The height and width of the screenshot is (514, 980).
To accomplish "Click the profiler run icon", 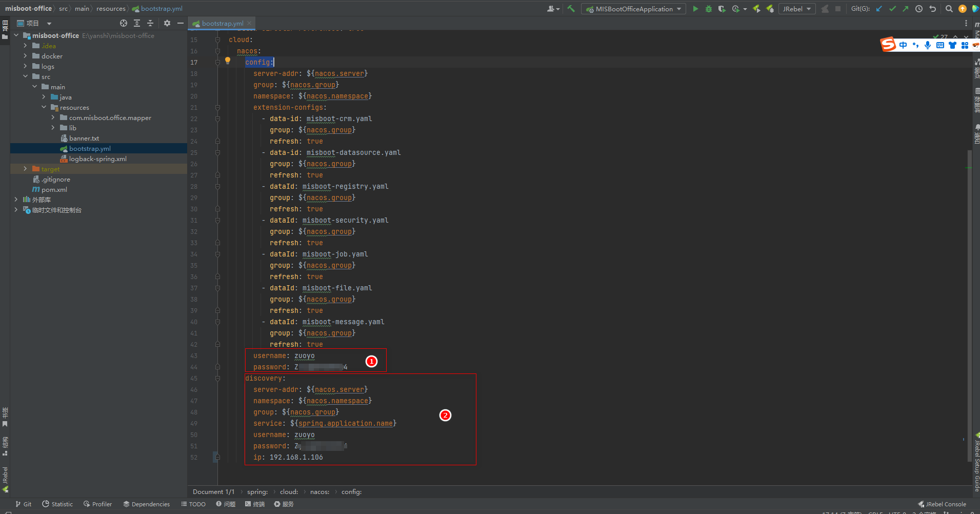I will tap(736, 9).
